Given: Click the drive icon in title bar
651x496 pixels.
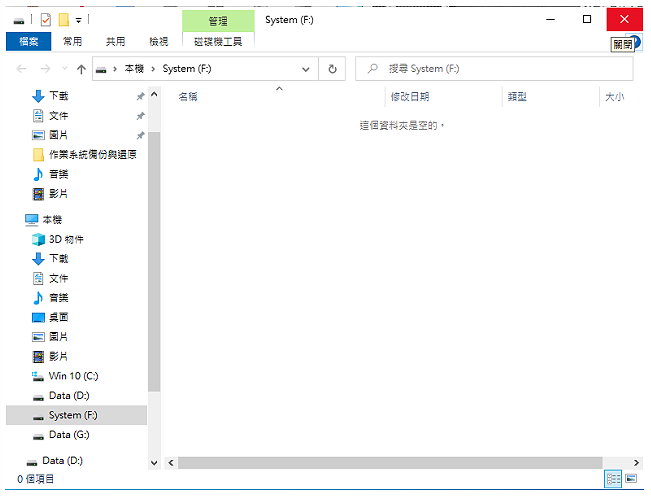Looking at the screenshot, I should click(19, 21).
